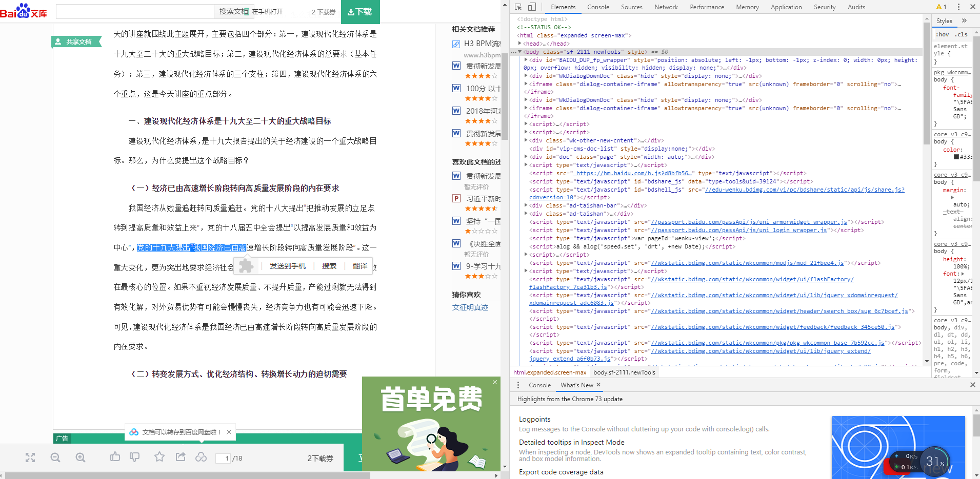980x479 pixels.
Task: Click the green 下载 download button
Action: pyautogui.click(x=360, y=12)
